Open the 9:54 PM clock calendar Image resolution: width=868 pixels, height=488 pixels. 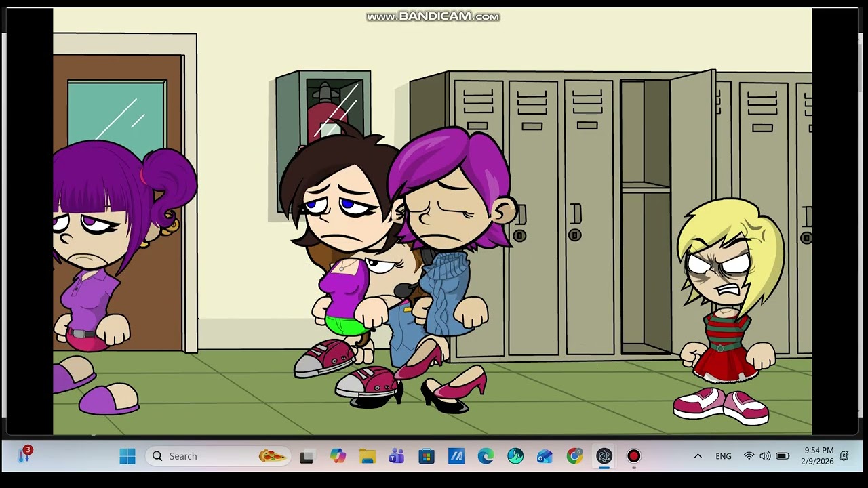(818, 456)
